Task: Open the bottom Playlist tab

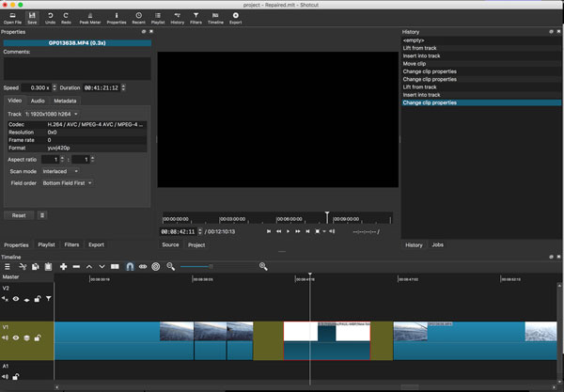Action: (46, 244)
